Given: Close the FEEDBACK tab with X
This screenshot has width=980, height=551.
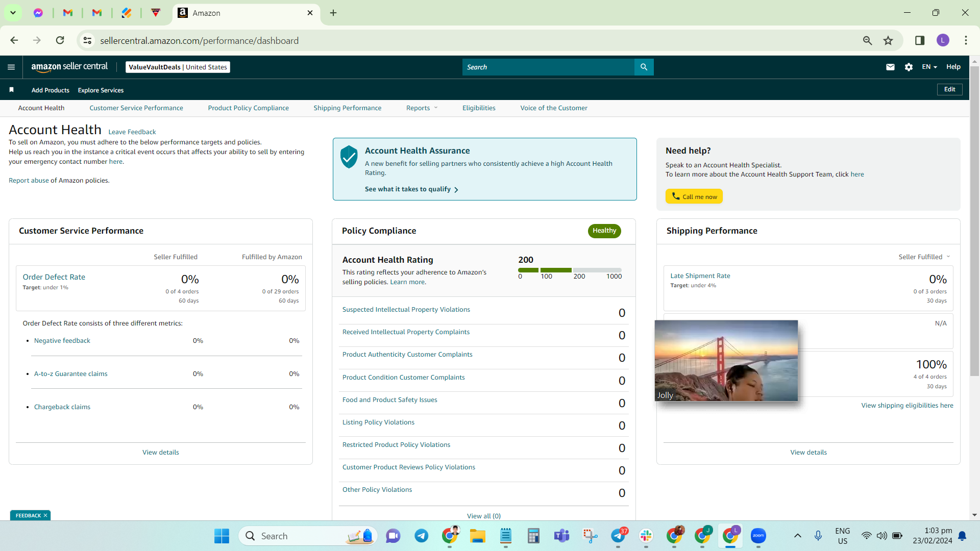Looking at the screenshot, I should (45, 515).
